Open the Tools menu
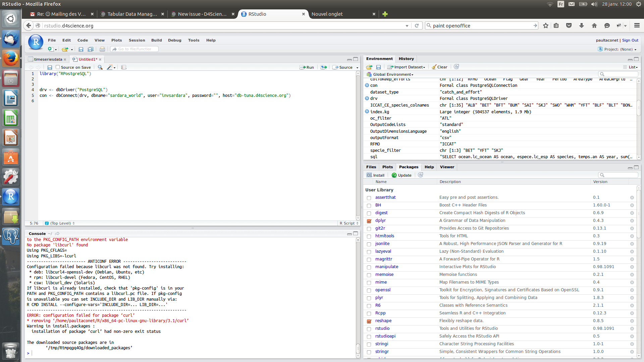Image resolution: width=644 pixels, height=362 pixels. (194, 40)
